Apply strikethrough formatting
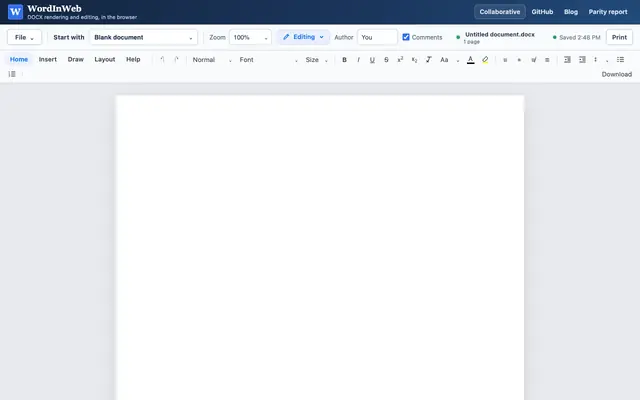640x400 pixels. click(x=386, y=60)
